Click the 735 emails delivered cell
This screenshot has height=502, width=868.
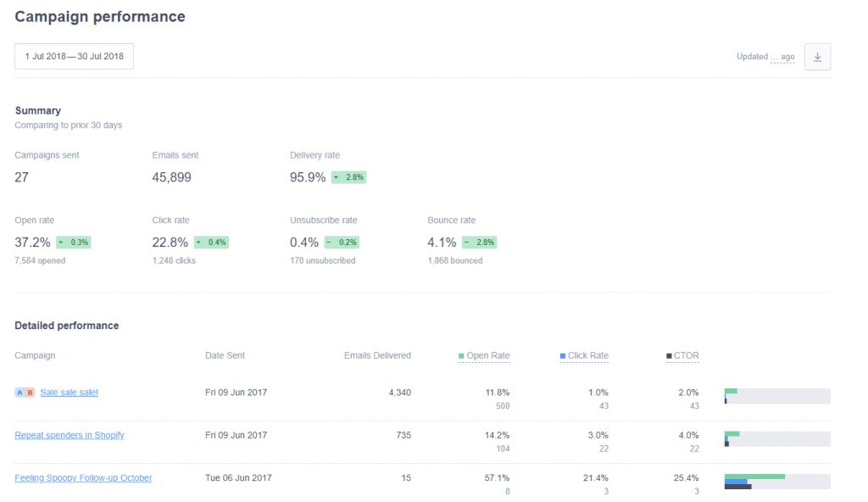pos(403,435)
